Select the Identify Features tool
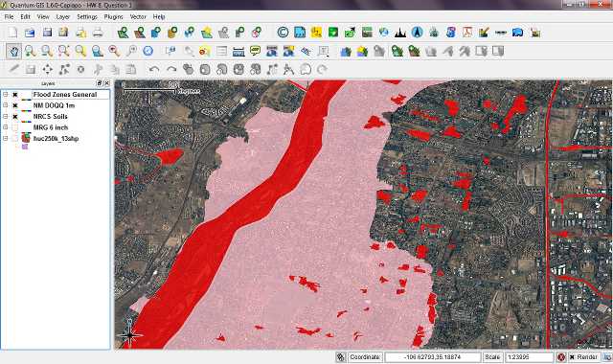Screen dimensions: 613x364 [170, 51]
